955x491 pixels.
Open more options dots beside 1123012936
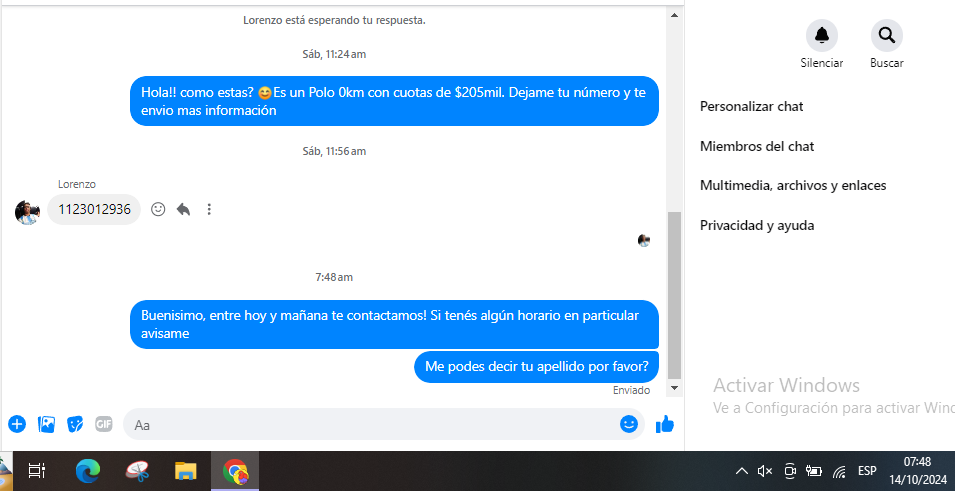tap(209, 210)
